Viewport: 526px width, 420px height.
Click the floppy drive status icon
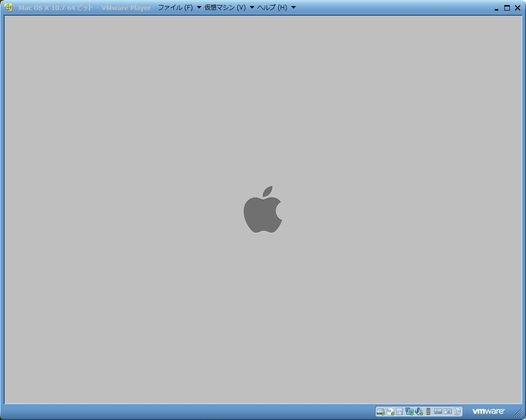(x=399, y=411)
